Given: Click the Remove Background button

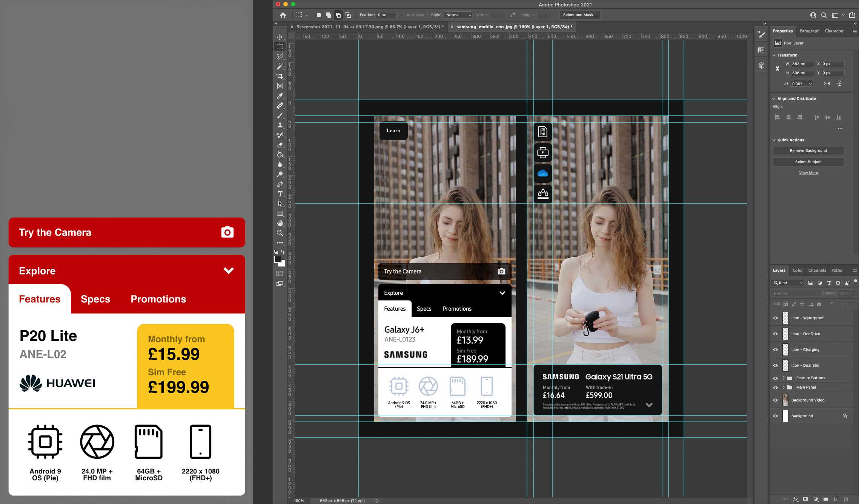Looking at the screenshot, I should [808, 150].
